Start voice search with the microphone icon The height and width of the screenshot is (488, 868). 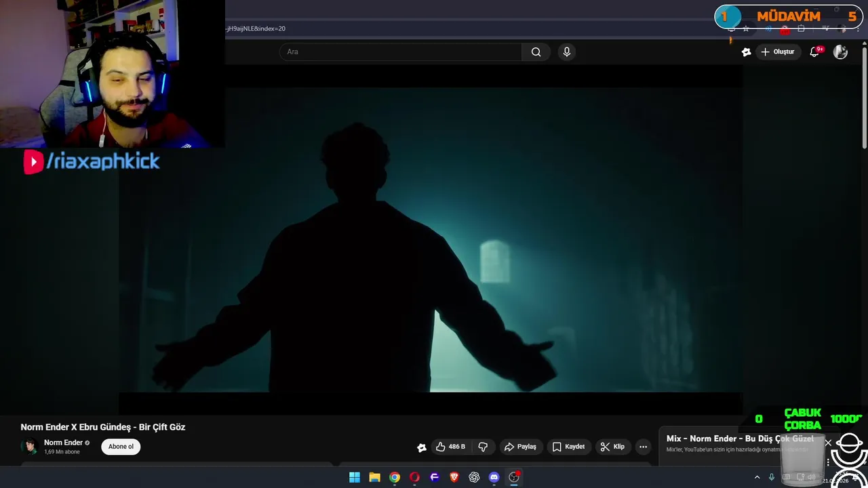pos(567,52)
